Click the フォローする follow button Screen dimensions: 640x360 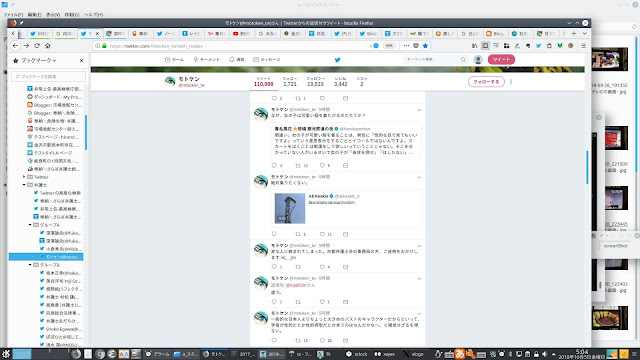(486, 82)
